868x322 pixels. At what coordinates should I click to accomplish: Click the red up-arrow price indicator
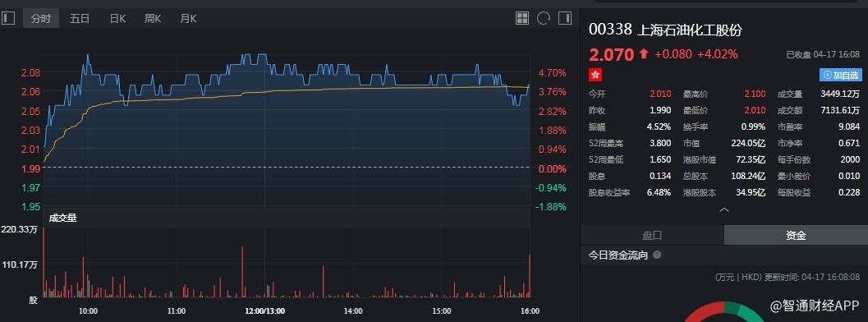click(x=643, y=54)
